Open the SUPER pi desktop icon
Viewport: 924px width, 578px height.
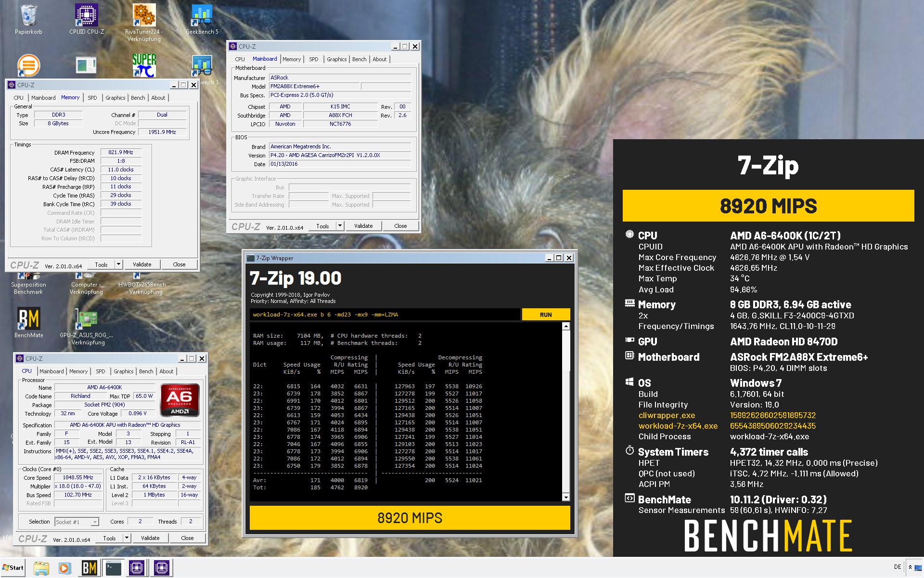(144, 65)
